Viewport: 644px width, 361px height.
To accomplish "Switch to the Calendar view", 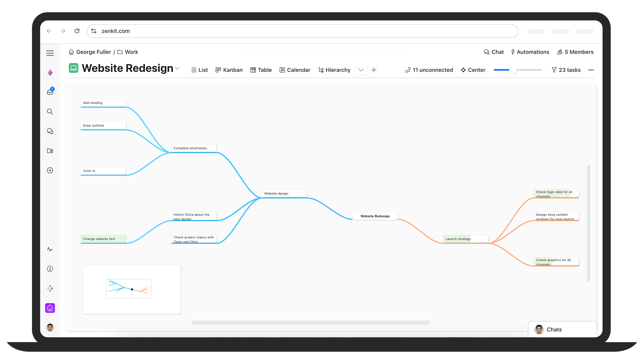I will tap(295, 70).
